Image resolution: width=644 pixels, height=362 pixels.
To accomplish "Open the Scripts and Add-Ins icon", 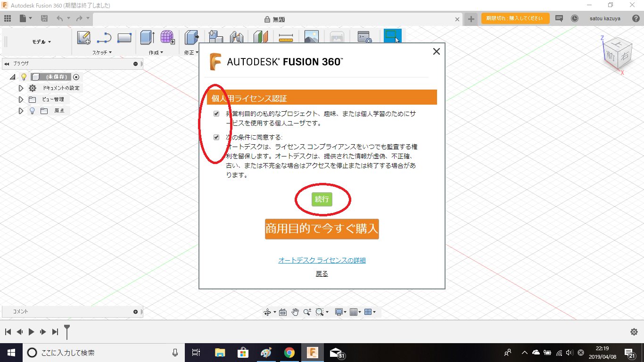I will [364, 38].
